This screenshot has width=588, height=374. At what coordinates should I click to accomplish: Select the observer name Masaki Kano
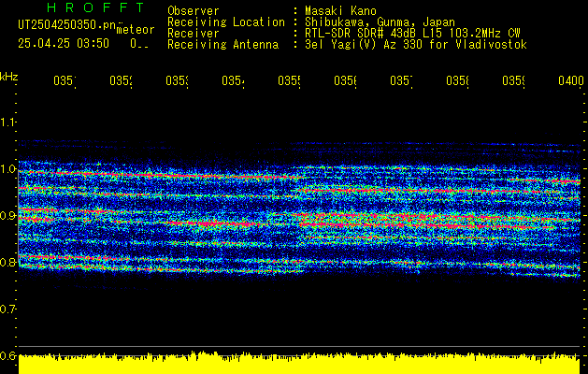click(340, 11)
